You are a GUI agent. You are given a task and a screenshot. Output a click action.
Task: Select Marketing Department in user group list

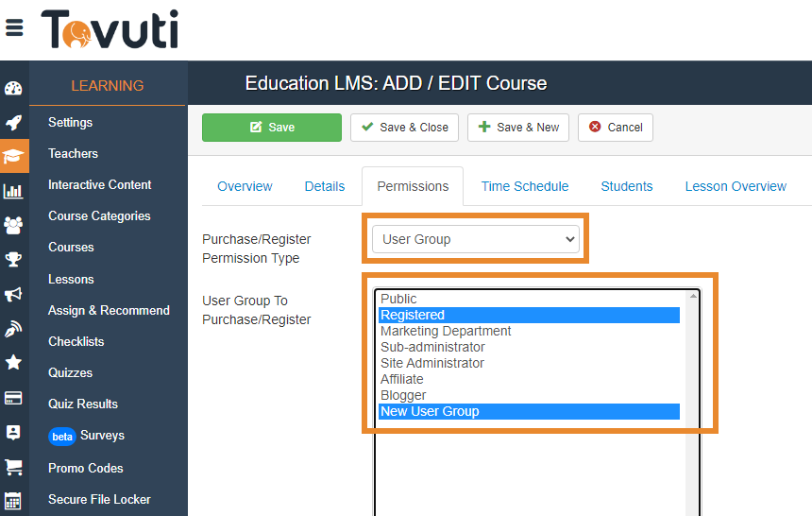pyautogui.click(x=446, y=331)
